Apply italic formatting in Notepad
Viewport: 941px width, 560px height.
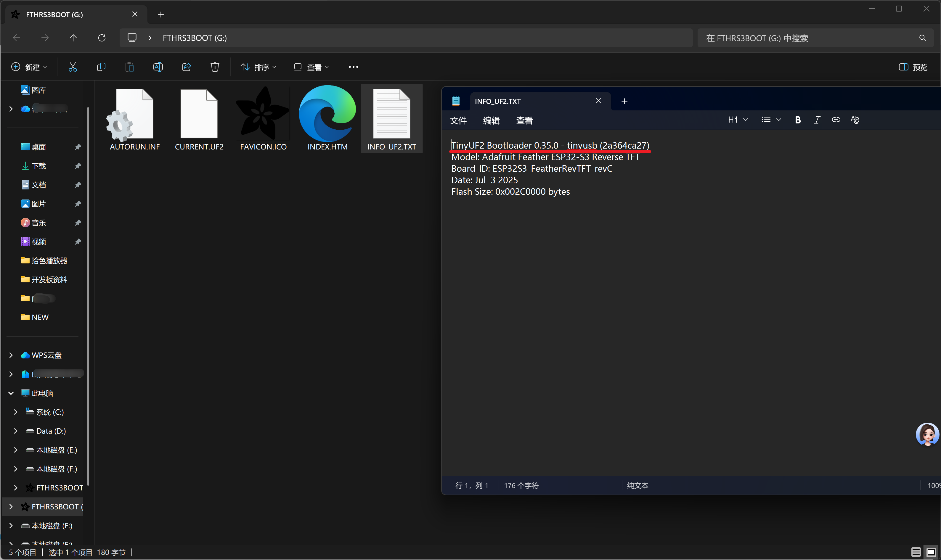[817, 120]
